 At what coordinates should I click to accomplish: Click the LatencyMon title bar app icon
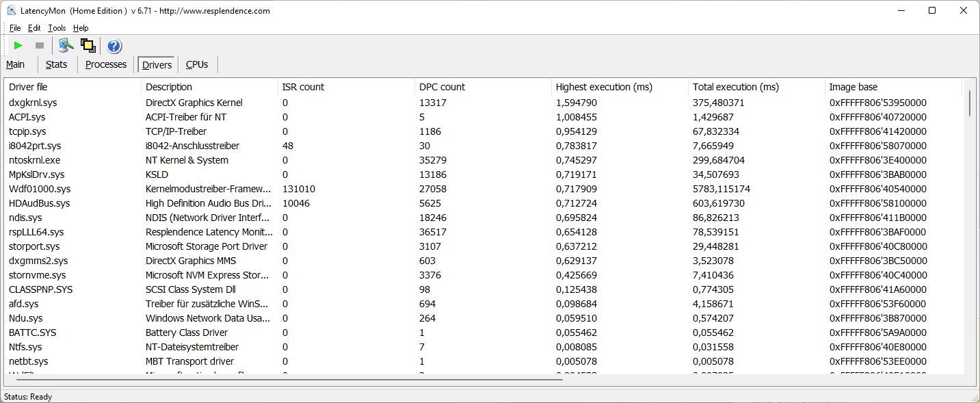12,10
